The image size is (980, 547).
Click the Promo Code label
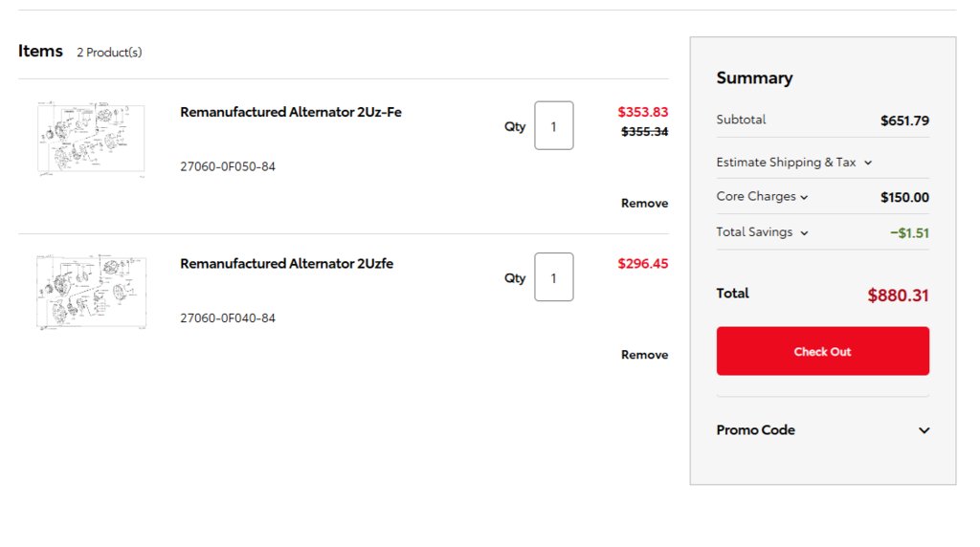point(756,430)
